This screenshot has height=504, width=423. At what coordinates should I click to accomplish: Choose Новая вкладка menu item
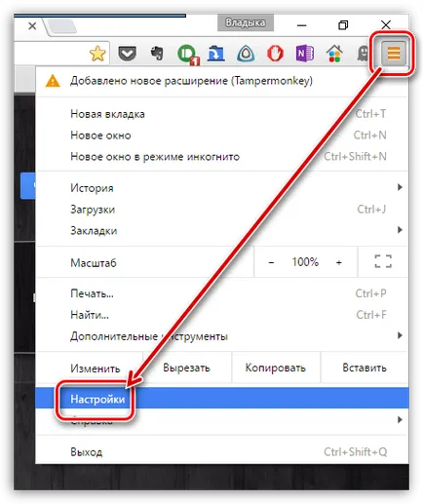pyautogui.click(x=221, y=114)
